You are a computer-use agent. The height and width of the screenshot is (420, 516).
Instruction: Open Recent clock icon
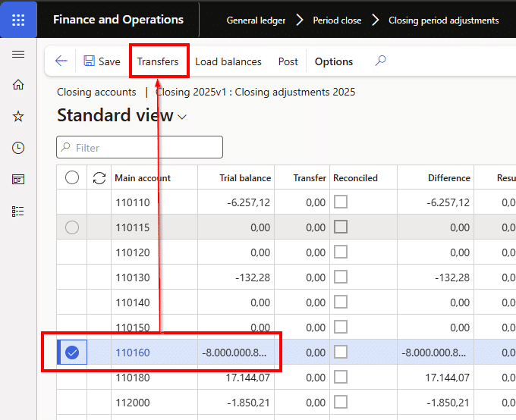(18, 148)
